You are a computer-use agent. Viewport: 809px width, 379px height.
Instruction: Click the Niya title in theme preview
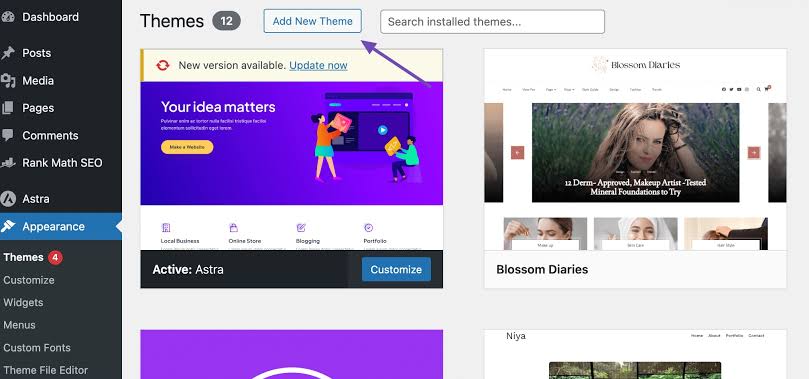point(515,336)
